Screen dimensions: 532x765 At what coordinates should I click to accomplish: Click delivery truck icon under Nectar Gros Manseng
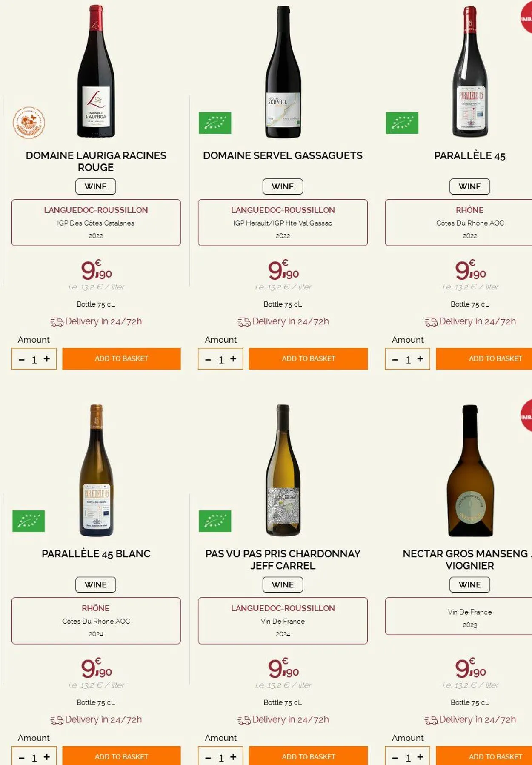pos(431,720)
